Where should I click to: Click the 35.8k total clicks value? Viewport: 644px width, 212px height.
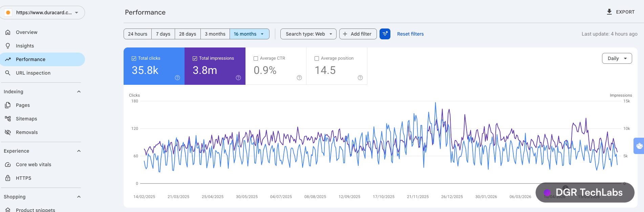pyautogui.click(x=145, y=70)
